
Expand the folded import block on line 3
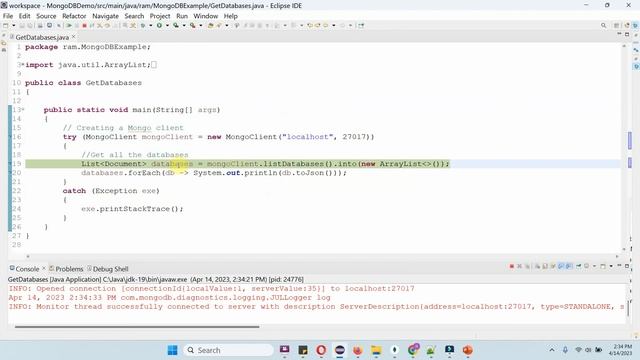coord(23,64)
